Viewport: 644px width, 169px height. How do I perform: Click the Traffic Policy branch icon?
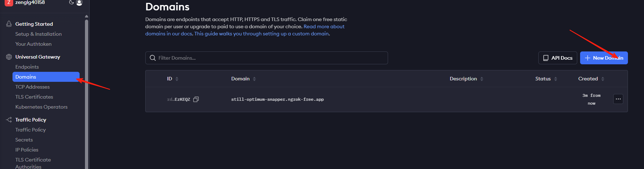9,120
